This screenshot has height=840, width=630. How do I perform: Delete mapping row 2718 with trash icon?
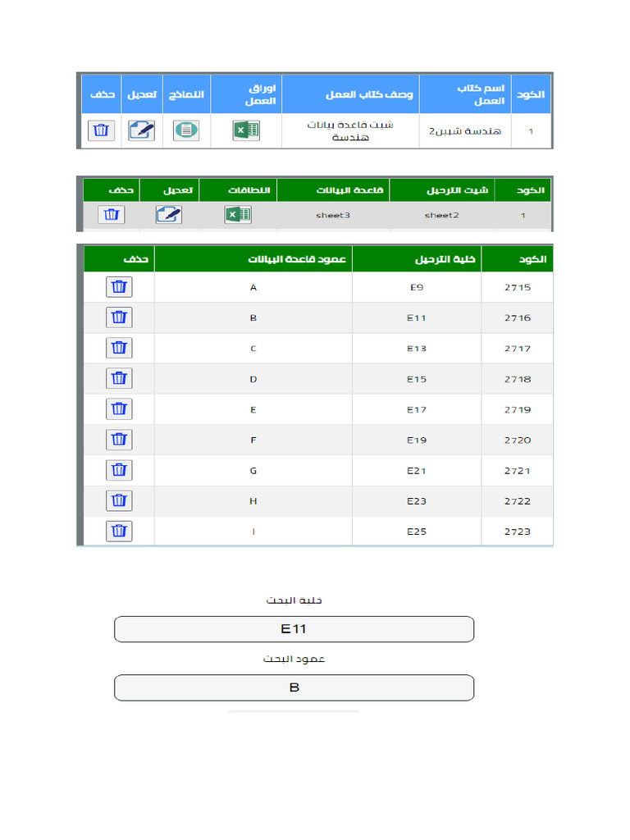click(x=119, y=379)
